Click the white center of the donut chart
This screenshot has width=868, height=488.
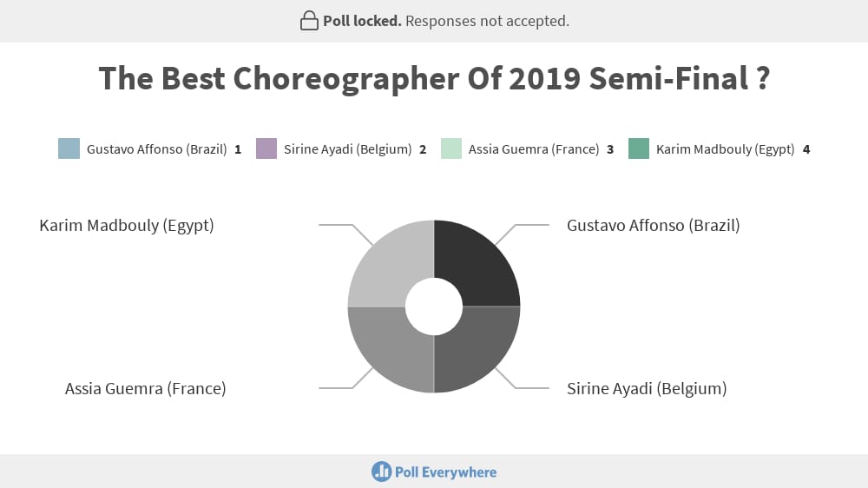tap(434, 307)
